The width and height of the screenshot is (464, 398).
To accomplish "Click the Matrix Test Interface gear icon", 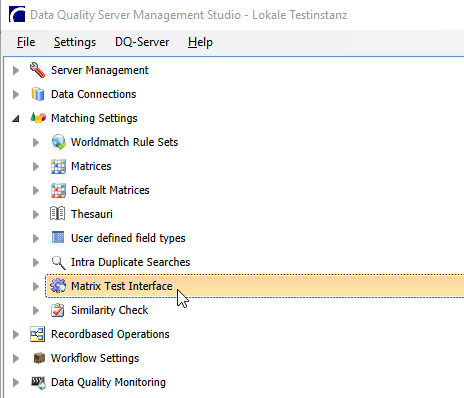I will click(x=58, y=286).
